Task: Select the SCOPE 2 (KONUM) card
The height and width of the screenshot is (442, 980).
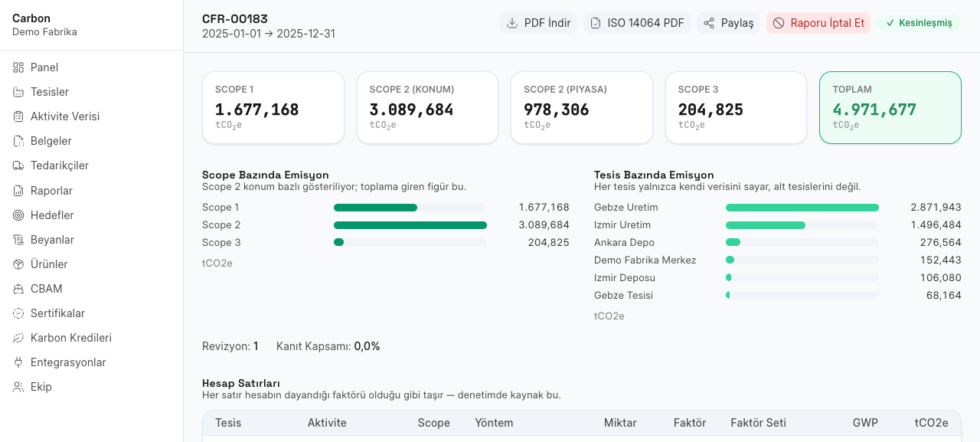Action: coord(427,108)
